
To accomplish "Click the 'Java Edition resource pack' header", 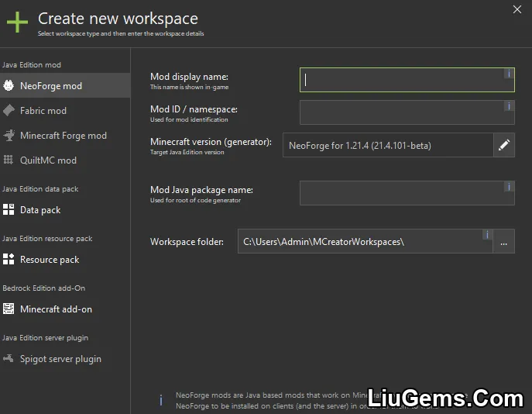I will coord(47,239).
